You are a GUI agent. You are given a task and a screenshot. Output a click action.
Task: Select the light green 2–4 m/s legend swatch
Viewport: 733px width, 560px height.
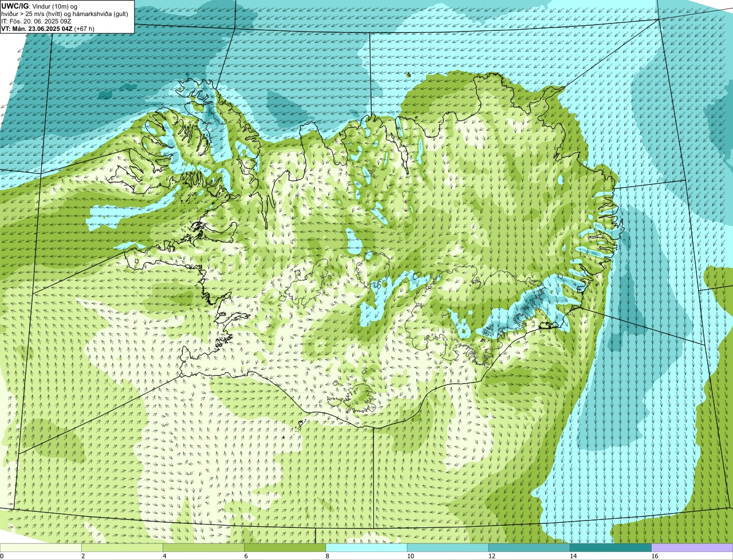coord(123,547)
